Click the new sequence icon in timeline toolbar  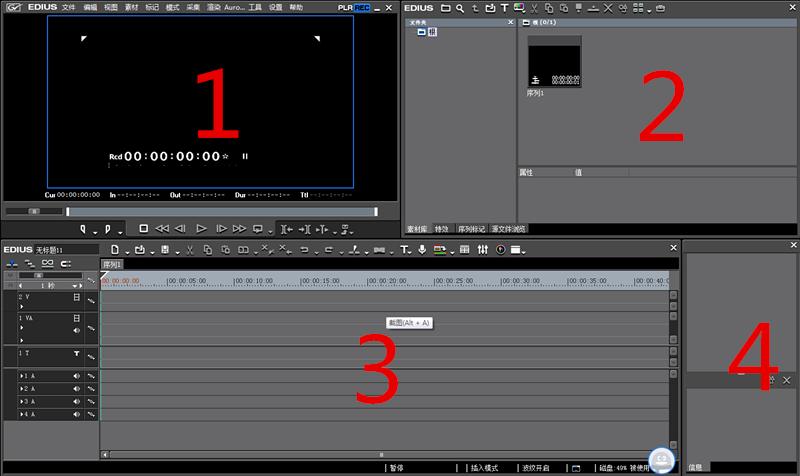115,249
